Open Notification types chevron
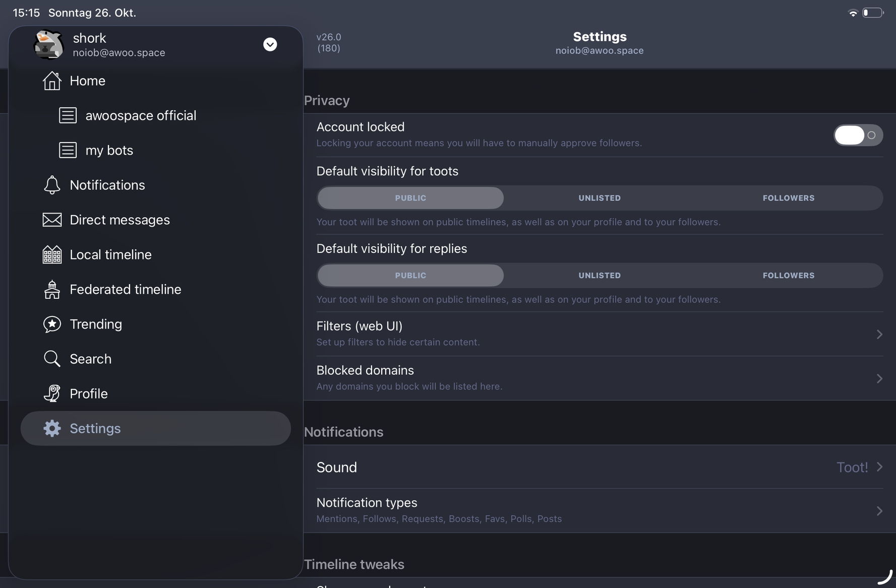This screenshot has width=896, height=588. coord(879,511)
